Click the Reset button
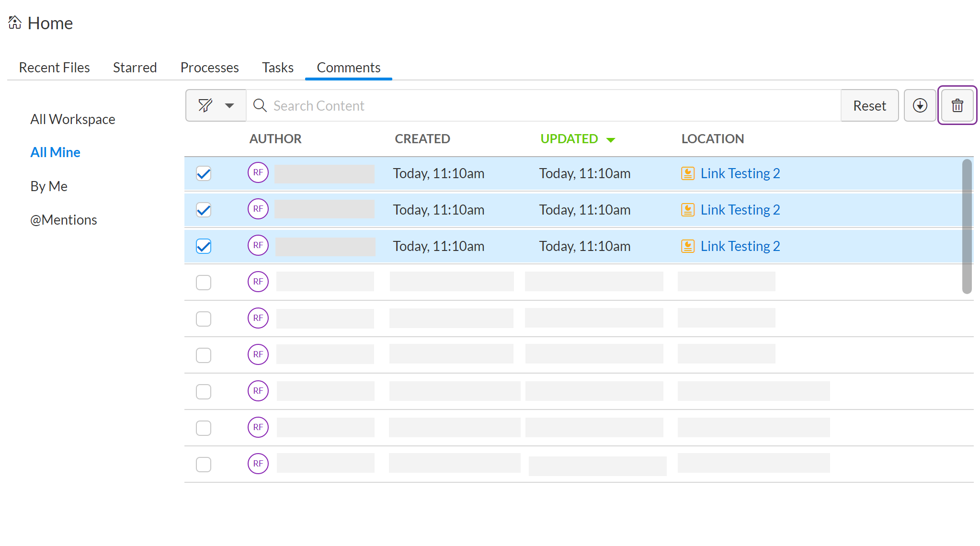Image resolution: width=980 pixels, height=546 pixels. click(869, 105)
